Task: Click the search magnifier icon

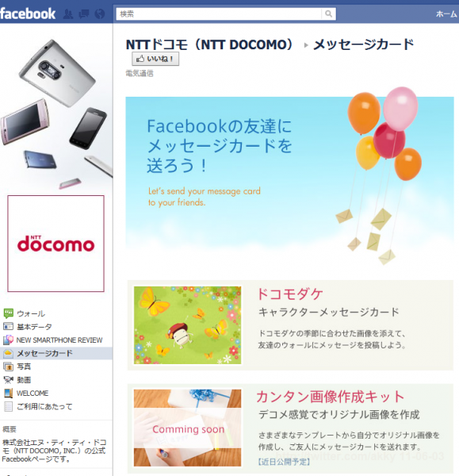Action: [328, 13]
